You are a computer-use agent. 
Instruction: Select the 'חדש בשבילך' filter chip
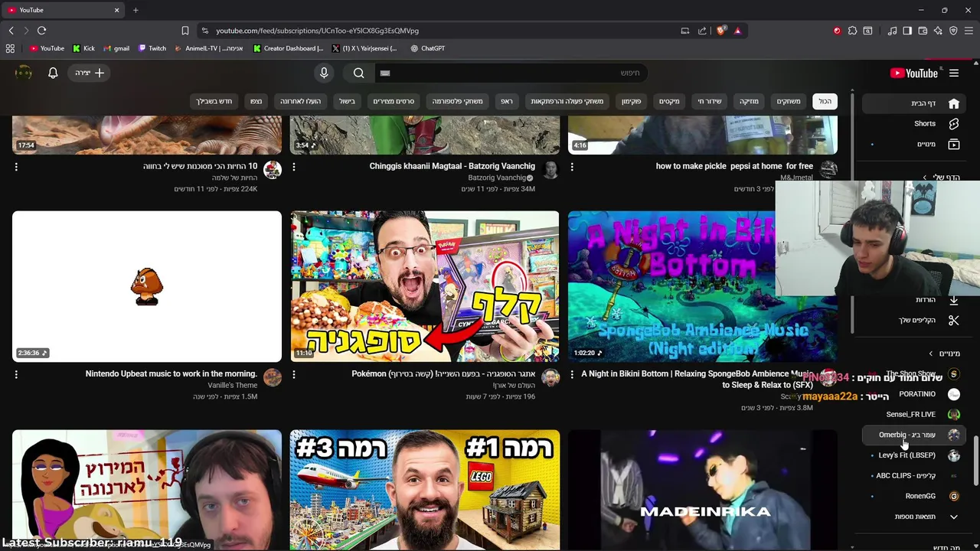214,101
